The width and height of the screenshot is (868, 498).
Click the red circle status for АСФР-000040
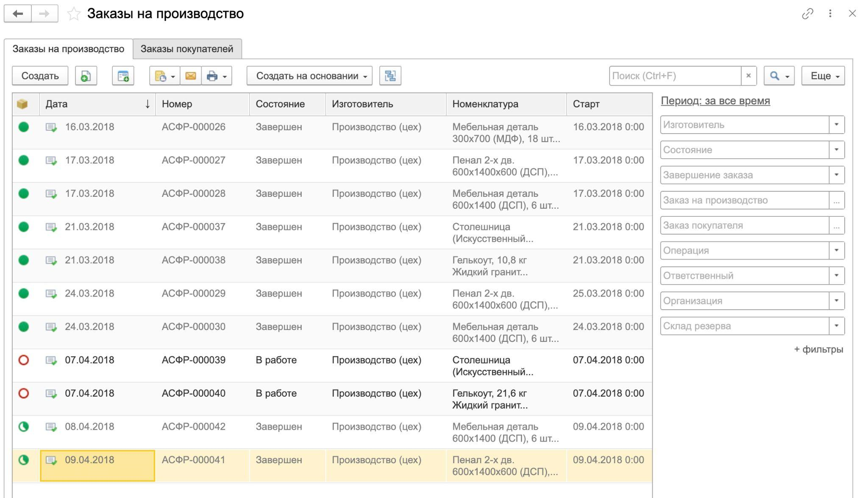[24, 393]
